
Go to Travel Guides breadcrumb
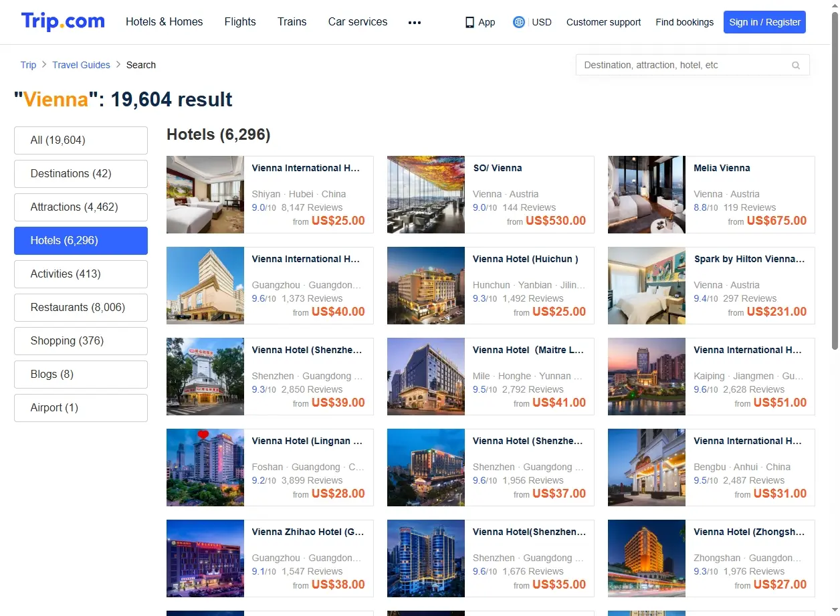point(82,65)
